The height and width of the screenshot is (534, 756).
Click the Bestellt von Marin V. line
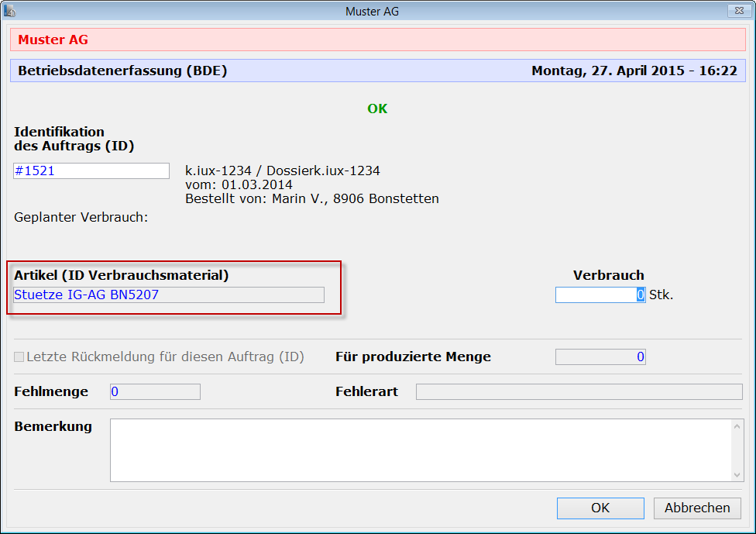[x=311, y=199]
